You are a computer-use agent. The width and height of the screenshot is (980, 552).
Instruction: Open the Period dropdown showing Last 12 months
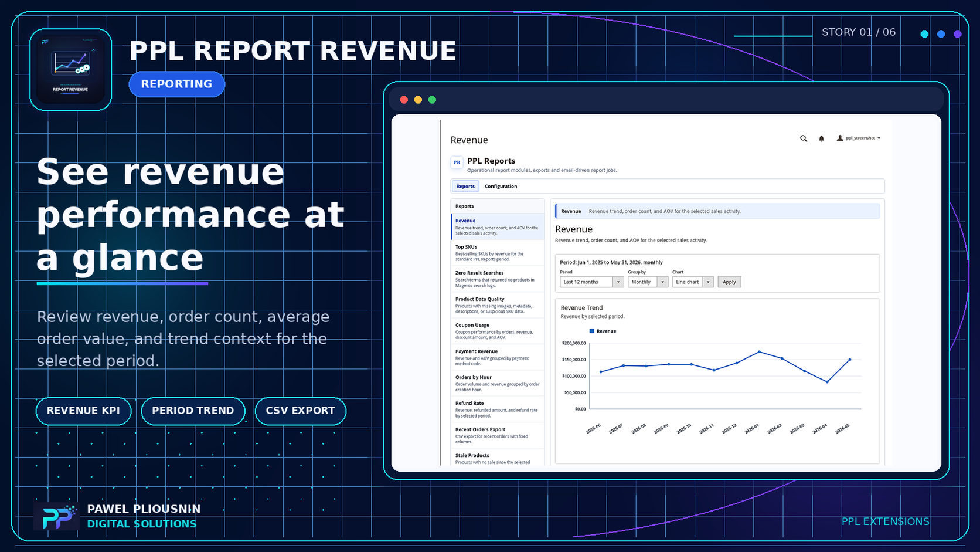(x=591, y=282)
